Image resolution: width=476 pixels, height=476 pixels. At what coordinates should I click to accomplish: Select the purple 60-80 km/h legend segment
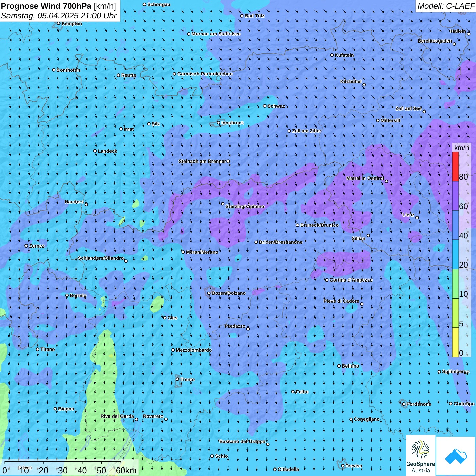(455, 196)
